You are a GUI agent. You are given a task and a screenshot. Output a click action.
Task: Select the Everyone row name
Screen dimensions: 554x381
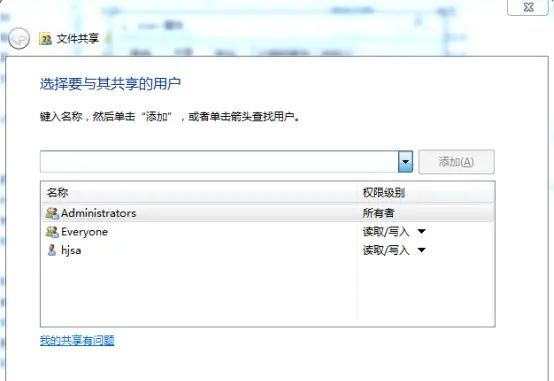(84, 232)
